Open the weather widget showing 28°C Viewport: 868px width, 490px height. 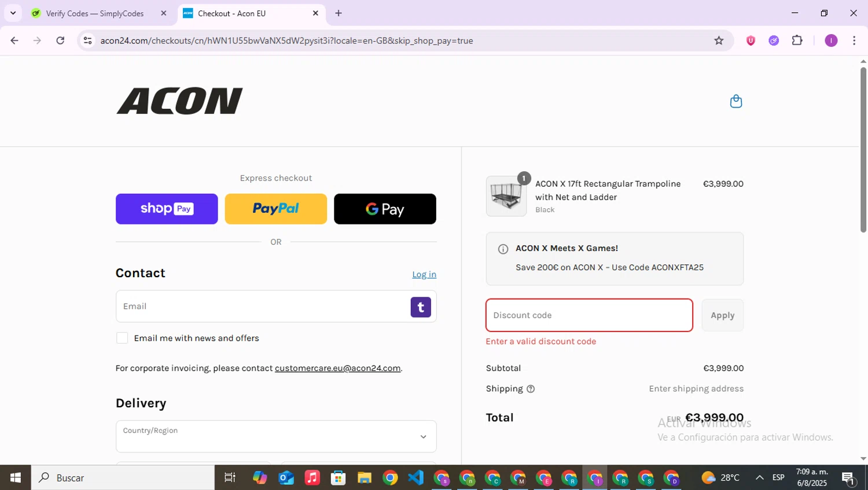pos(720,477)
